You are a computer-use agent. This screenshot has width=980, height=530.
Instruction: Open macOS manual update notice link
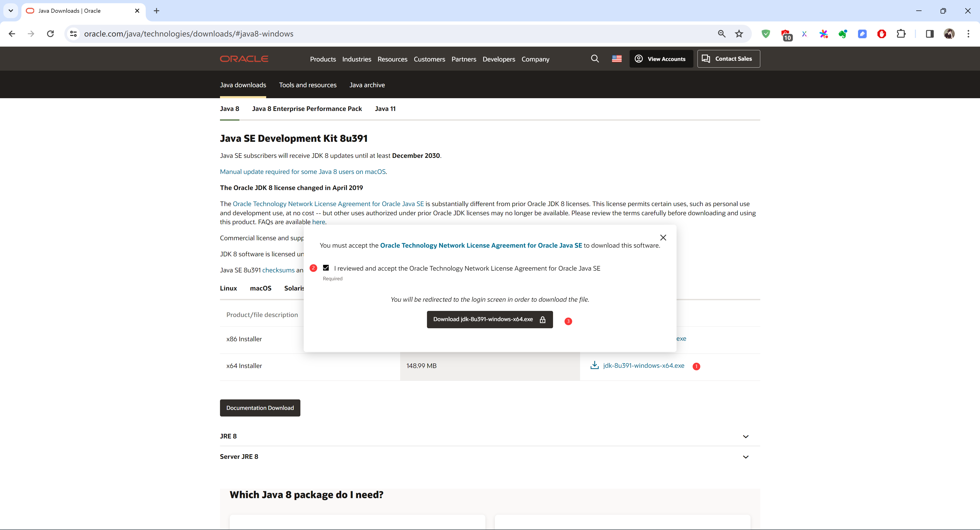(x=303, y=171)
